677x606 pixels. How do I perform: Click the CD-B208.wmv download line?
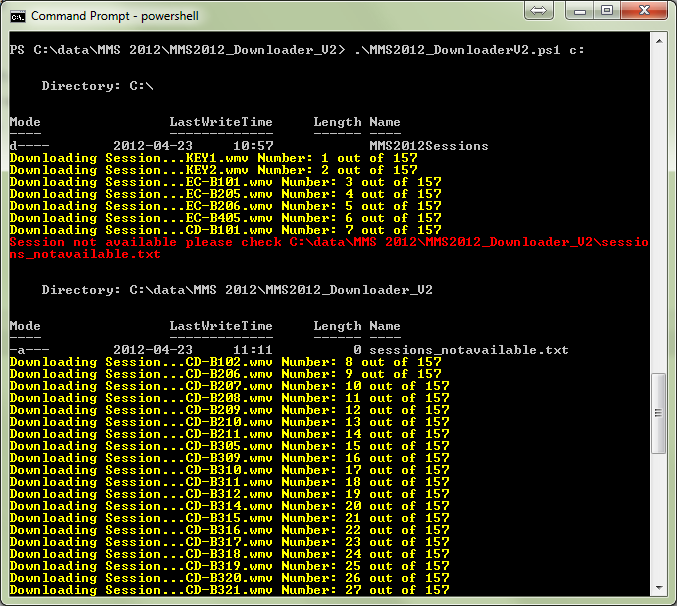(x=230, y=398)
